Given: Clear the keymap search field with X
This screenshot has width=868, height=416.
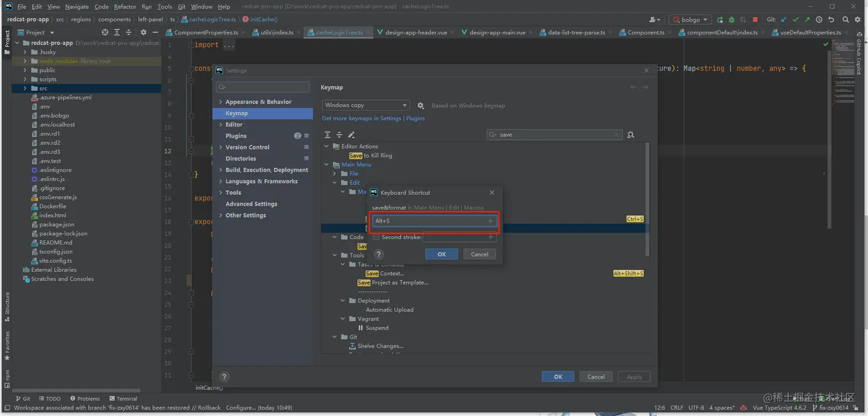Looking at the screenshot, I should coord(617,135).
